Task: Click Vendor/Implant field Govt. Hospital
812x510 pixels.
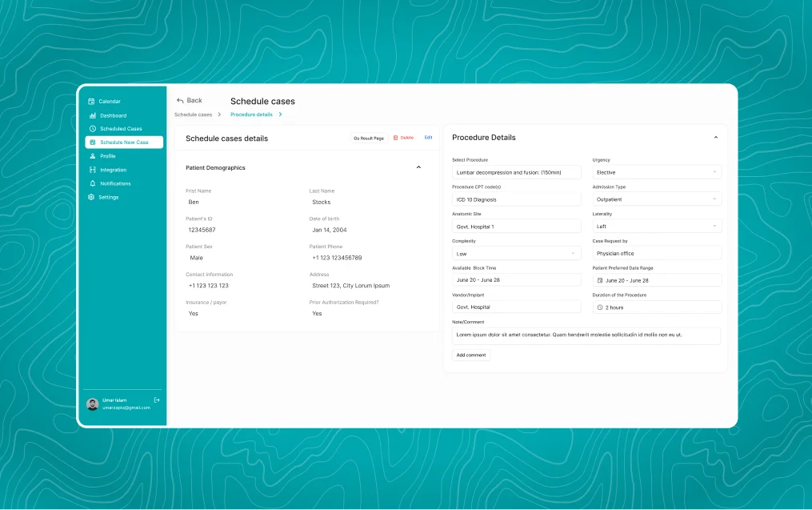Action: point(516,307)
